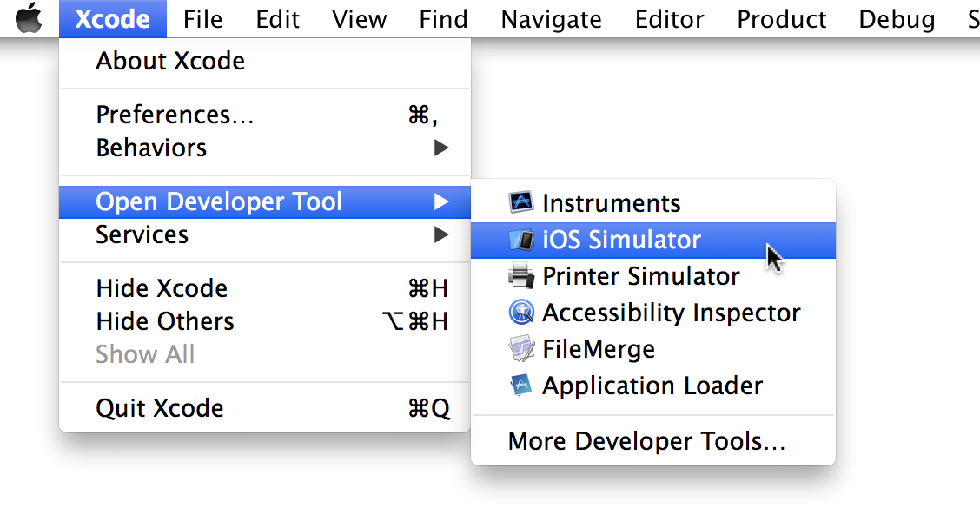
Task: Open the View menu
Action: (x=360, y=19)
